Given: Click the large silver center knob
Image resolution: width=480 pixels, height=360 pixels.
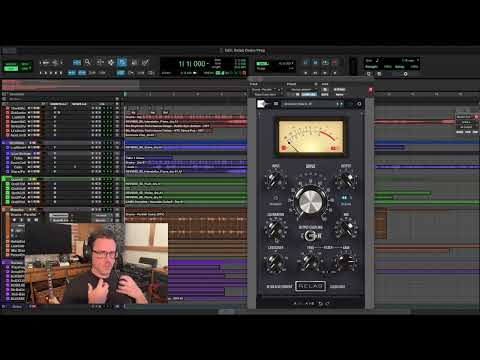Looking at the screenshot, I should pos(310,201).
